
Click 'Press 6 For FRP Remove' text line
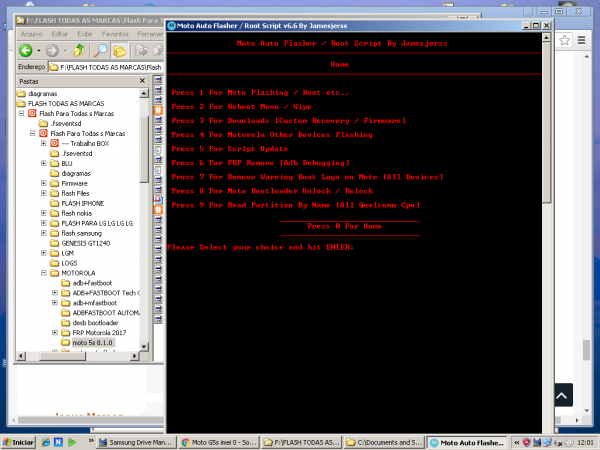tap(260, 163)
